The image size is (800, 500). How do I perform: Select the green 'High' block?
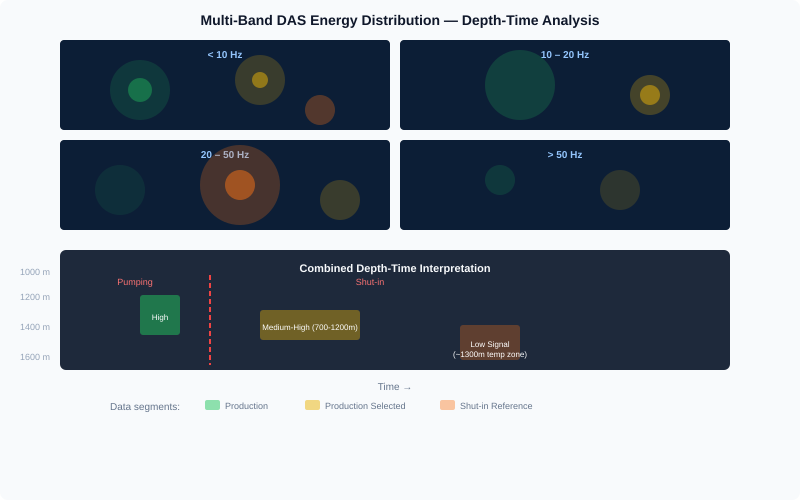pos(160,315)
